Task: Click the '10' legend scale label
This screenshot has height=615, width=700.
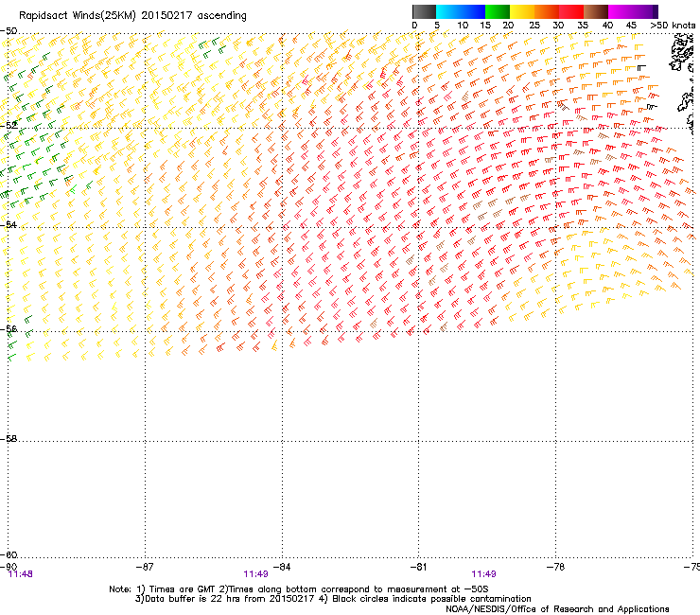Action: 463,26
